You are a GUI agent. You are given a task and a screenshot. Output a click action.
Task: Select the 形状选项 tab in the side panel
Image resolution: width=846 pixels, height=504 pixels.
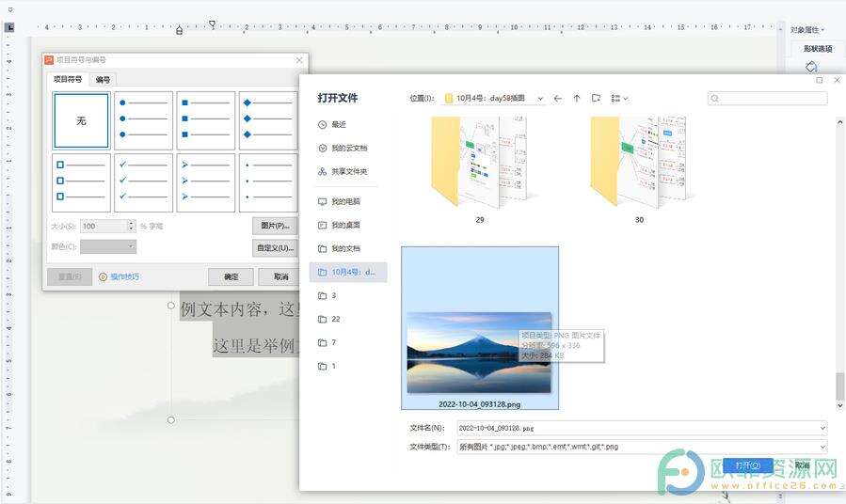coord(818,49)
